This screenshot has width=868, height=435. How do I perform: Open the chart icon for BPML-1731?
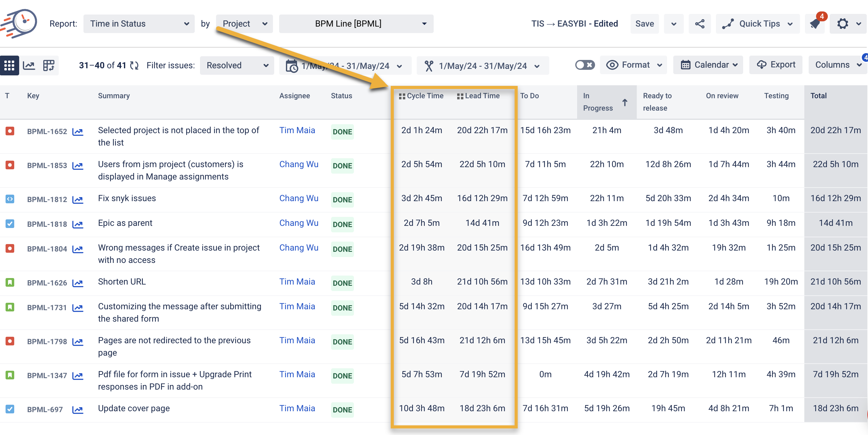(x=78, y=308)
